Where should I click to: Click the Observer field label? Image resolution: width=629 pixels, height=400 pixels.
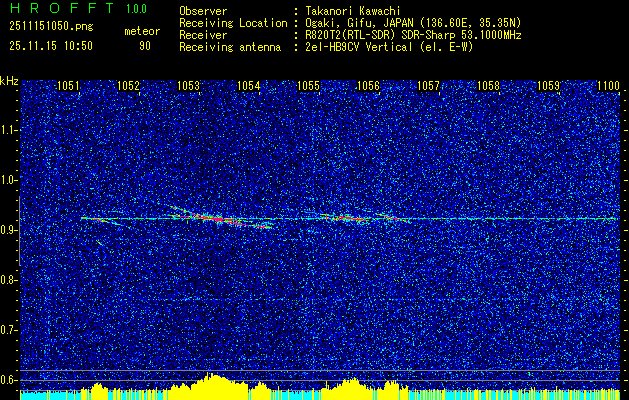point(203,11)
